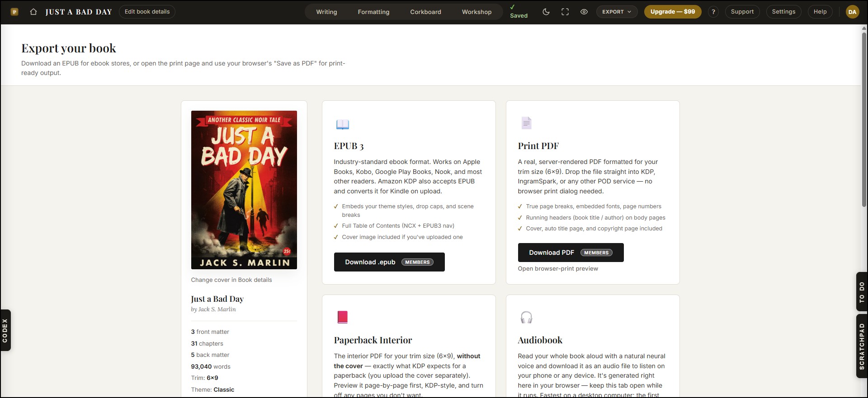The image size is (868, 398).
Task: Switch to the Writing tab
Action: pos(326,12)
